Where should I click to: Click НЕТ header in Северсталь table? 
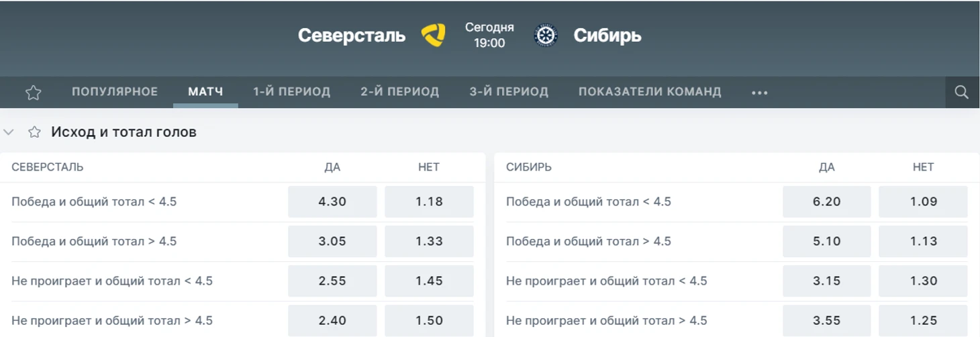tap(429, 167)
